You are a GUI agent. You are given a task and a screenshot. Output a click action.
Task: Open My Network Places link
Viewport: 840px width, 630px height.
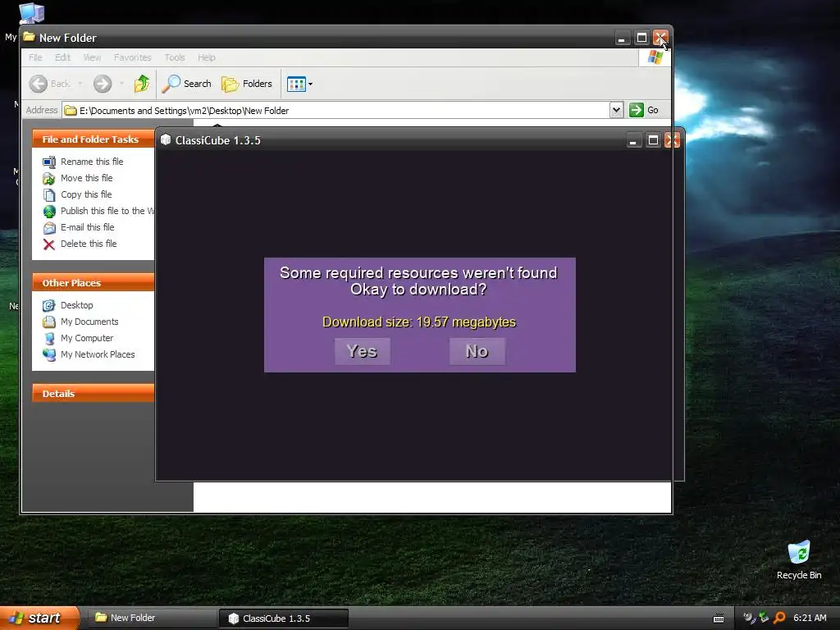[x=98, y=354]
